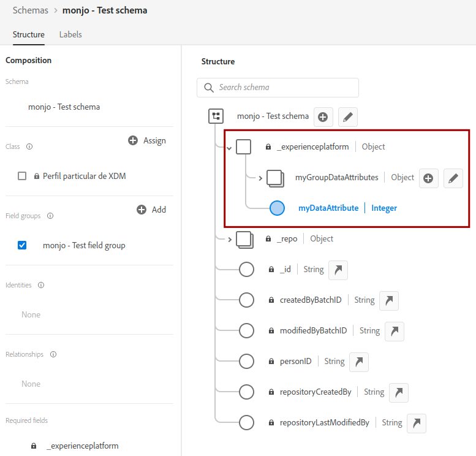This screenshot has height=456, width=476.
Task: Expand the myGroupDataAttributes object
Action: [x=260, y=178]
